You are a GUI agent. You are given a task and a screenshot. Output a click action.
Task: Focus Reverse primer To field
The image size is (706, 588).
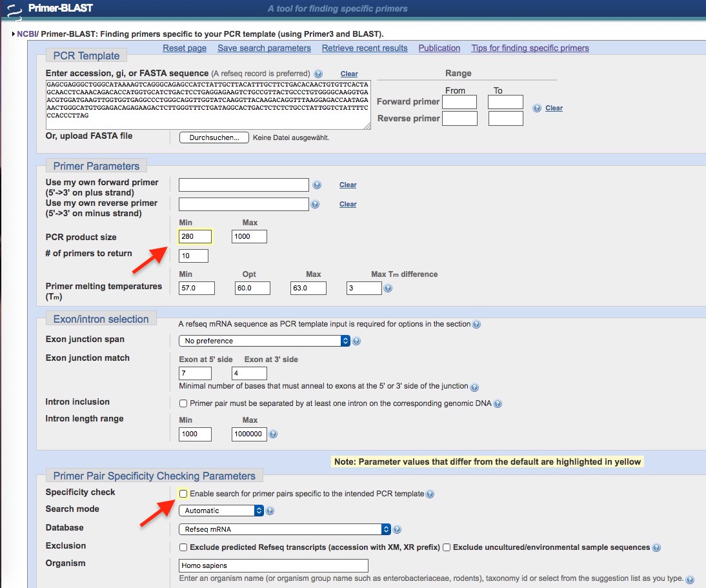point(506,118)
